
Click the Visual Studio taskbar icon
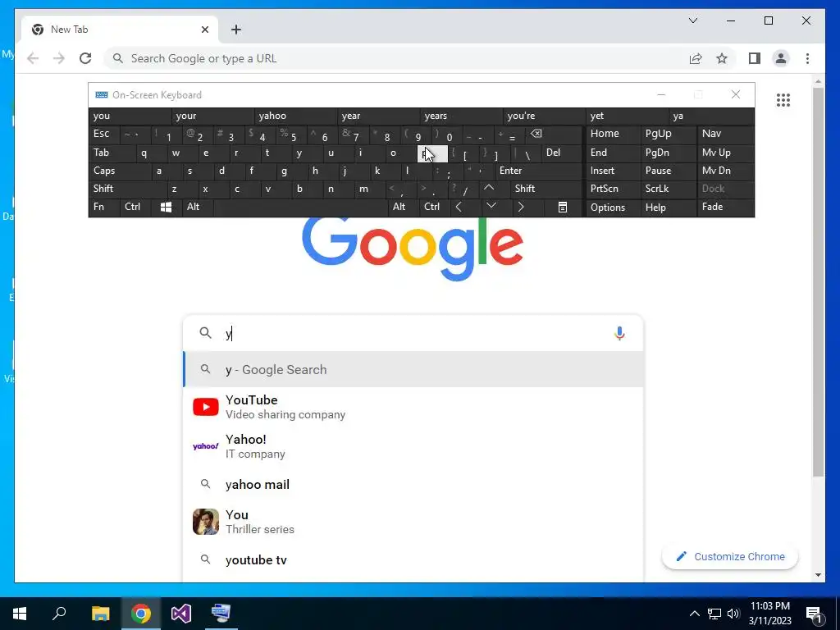pyautogui.click(x=181, y=614)
